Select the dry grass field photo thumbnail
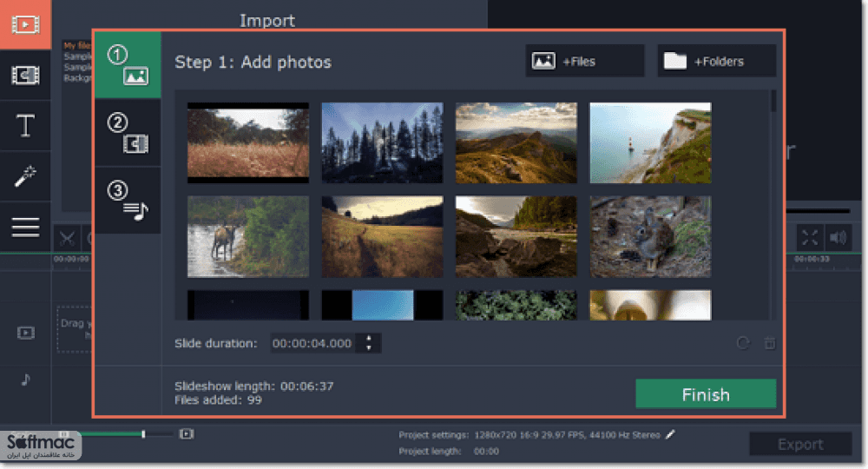The image size is (868, 469). point(248,142)
